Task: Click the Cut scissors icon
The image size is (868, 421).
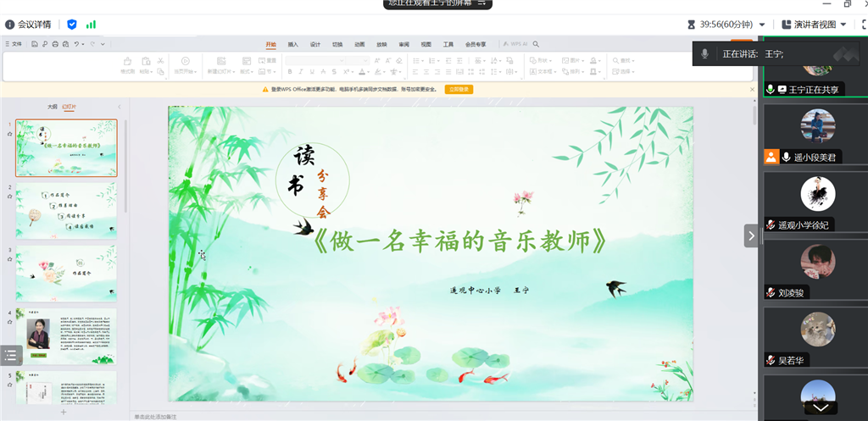Action: pyautogui.click(x=160, y=60)
